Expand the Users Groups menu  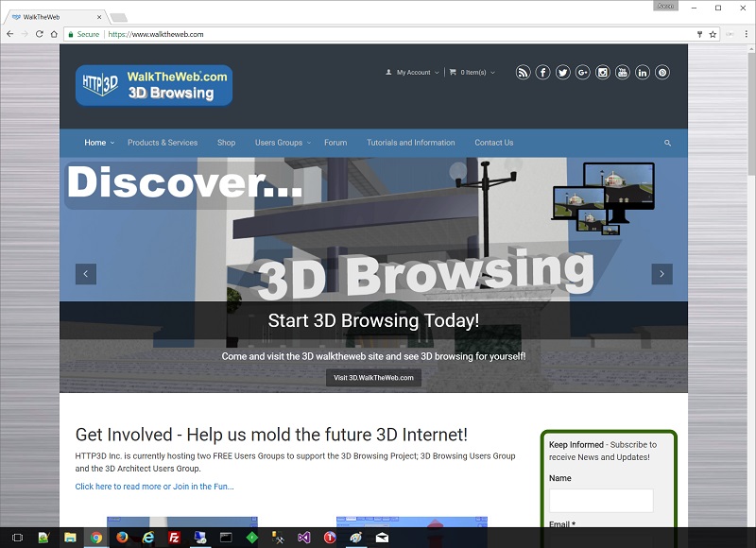click(283, 143)
